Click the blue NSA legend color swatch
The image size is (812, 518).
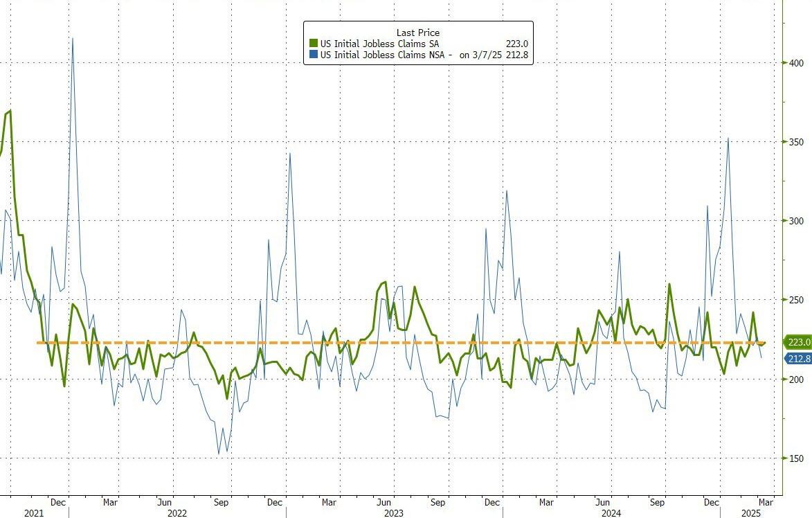(312, 55)
